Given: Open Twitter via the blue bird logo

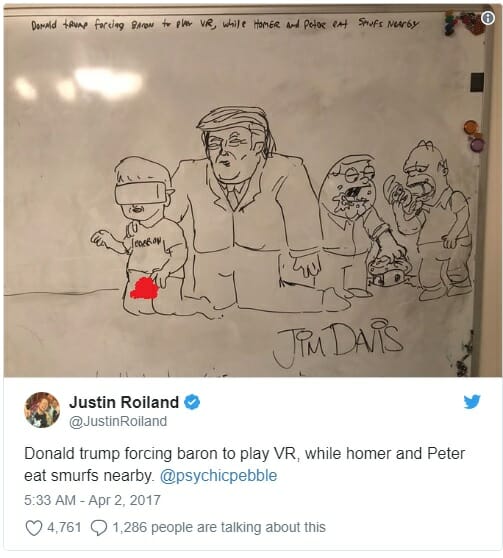Looking at the screenshot, I should [x=472, y=401].
